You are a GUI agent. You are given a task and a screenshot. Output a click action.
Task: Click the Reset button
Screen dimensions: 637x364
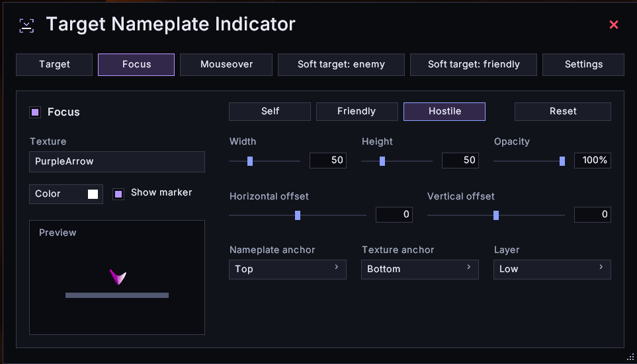pyautogui.click(x=563, y=112)
